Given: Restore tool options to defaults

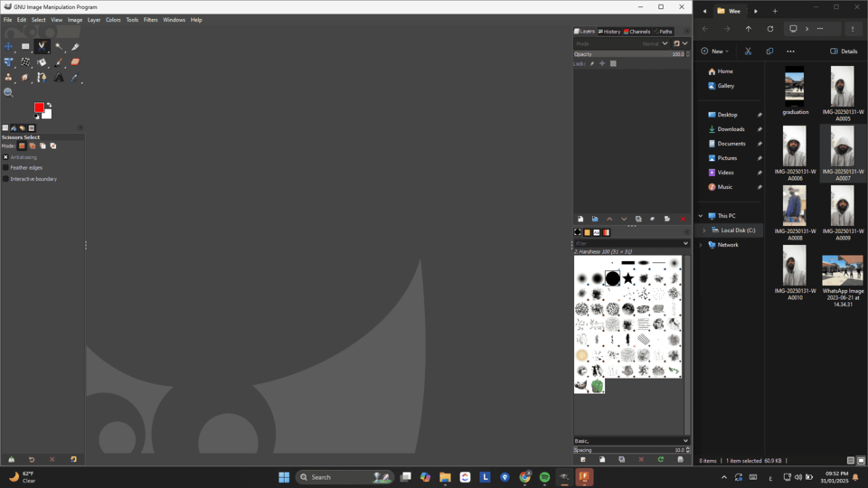Looking at the screenshot, I should pos(73,460).
